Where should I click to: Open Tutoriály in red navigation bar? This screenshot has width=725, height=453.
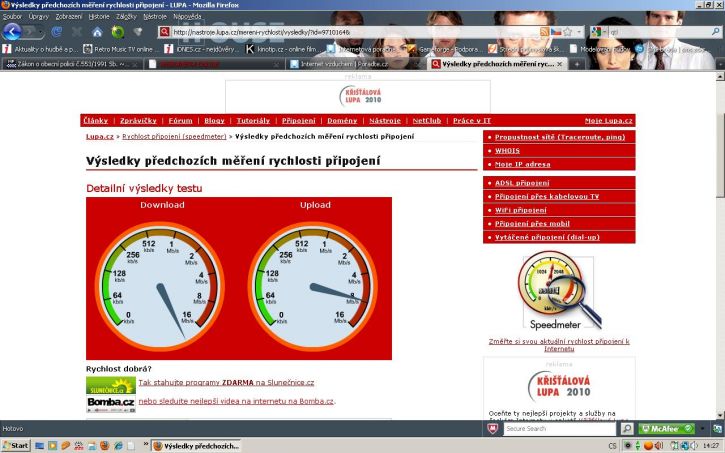[253, 121]
